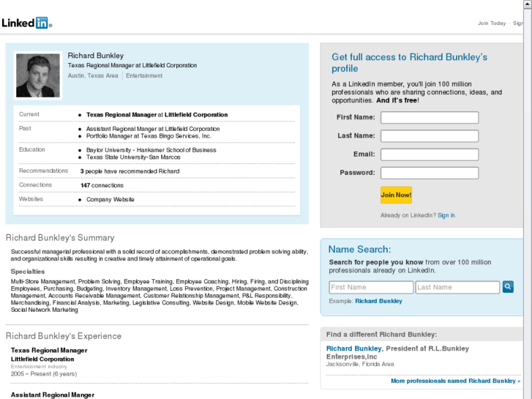The width and height of the screenshot is (532, 399).
Task: Click Baylor University - Hankamer School of Business
Action: pyautogui.click(x=151, y=150)
